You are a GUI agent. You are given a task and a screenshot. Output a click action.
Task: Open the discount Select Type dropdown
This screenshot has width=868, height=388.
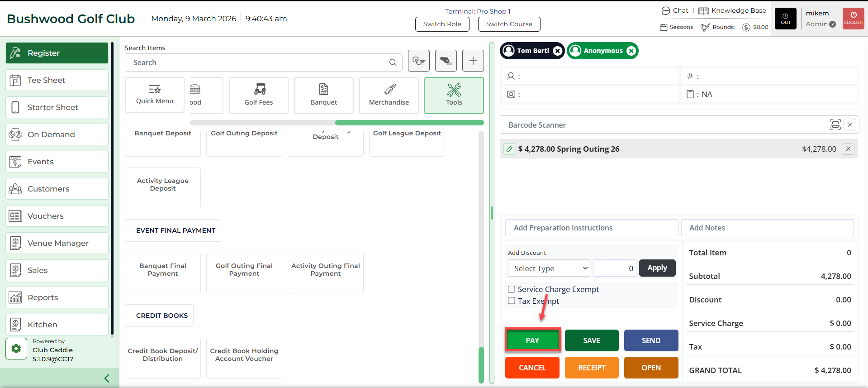(x=549, y=268)
